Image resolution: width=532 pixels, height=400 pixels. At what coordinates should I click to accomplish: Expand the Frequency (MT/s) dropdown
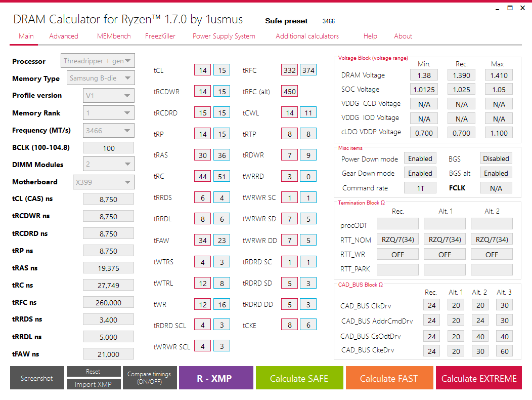pyautogui.click(x=109, y=131)
